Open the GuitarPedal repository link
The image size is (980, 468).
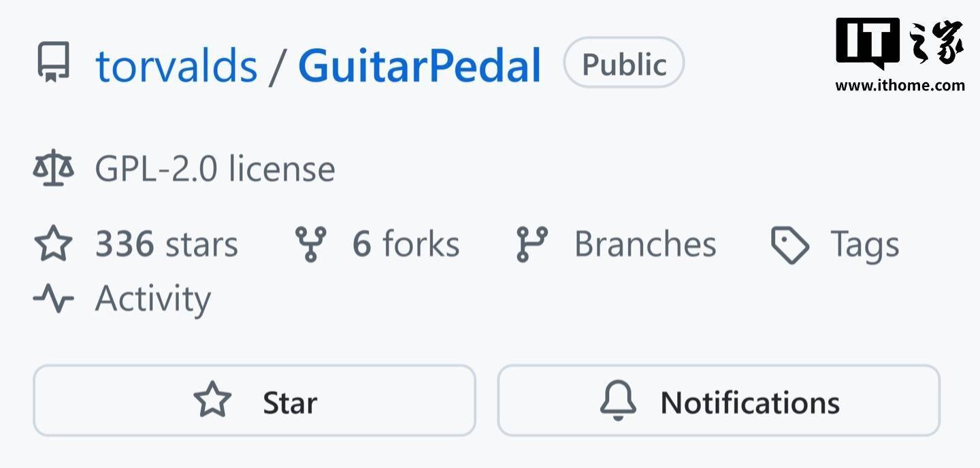pyautogui.click(x=419, y=65)
